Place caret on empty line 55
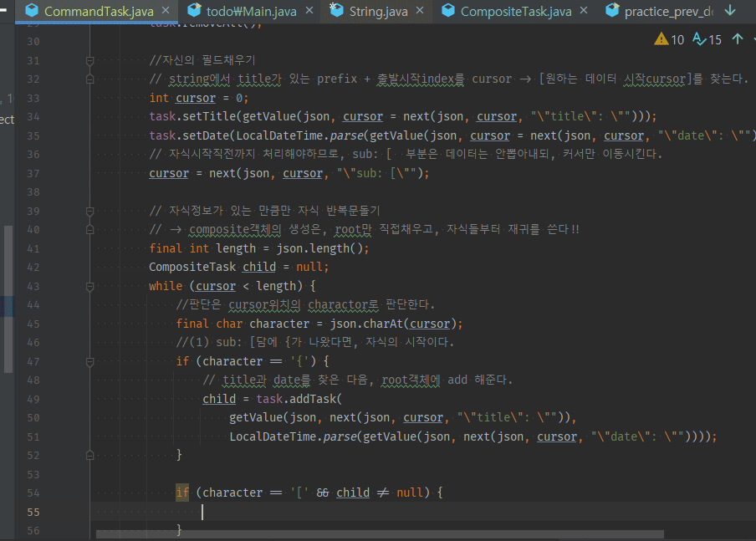Screen dimensions: 756x541 [423, 512]
